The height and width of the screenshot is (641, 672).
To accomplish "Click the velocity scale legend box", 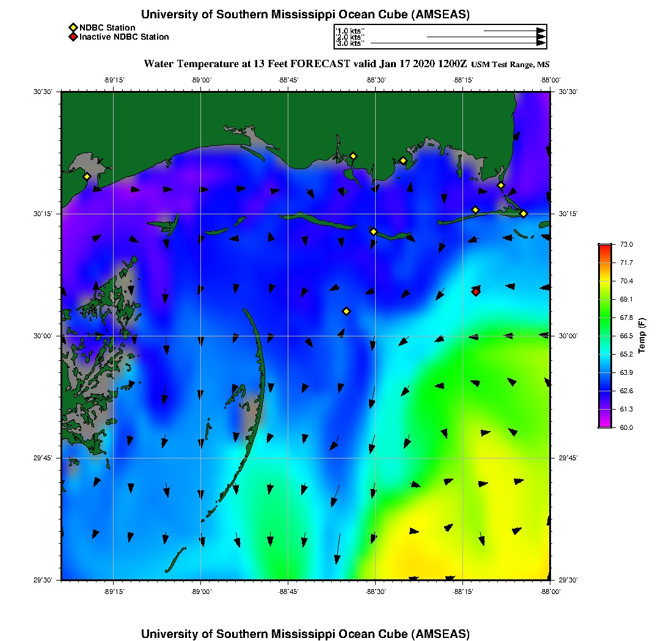I will (x=440, y=37).
